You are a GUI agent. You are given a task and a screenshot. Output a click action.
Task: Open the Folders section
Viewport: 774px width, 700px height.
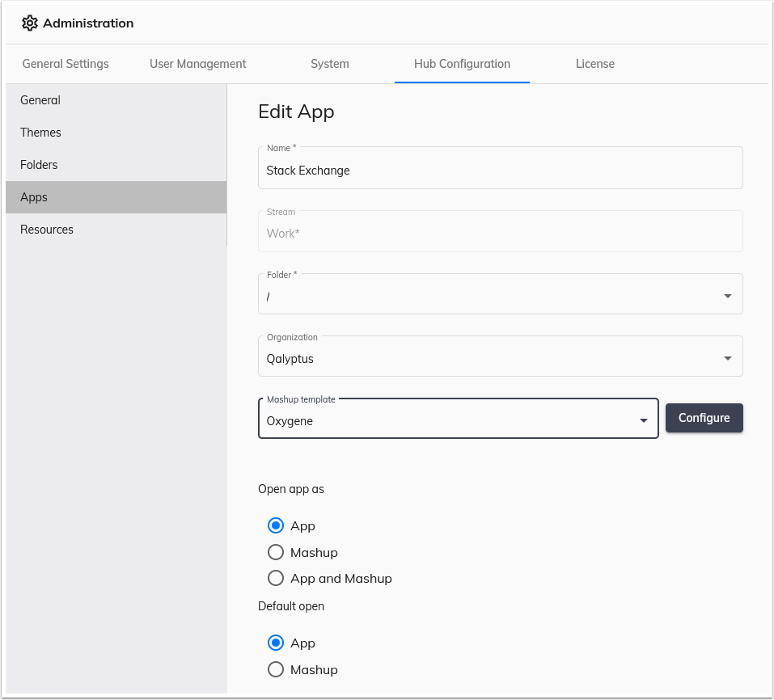[39, 164]
